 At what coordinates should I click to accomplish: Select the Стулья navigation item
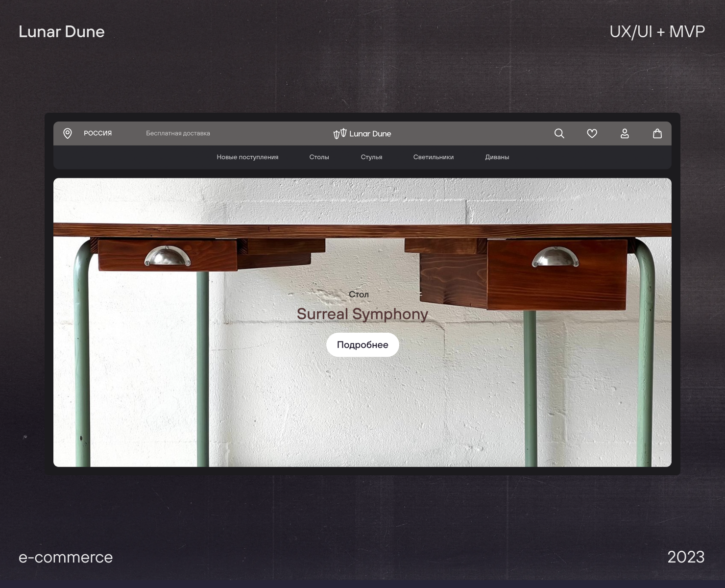(371, 157)
